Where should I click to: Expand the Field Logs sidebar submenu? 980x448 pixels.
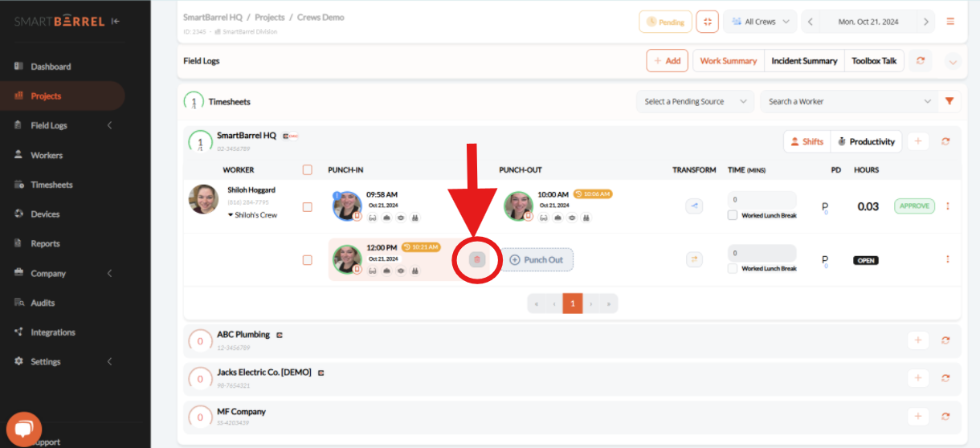[x=109, y=125]
